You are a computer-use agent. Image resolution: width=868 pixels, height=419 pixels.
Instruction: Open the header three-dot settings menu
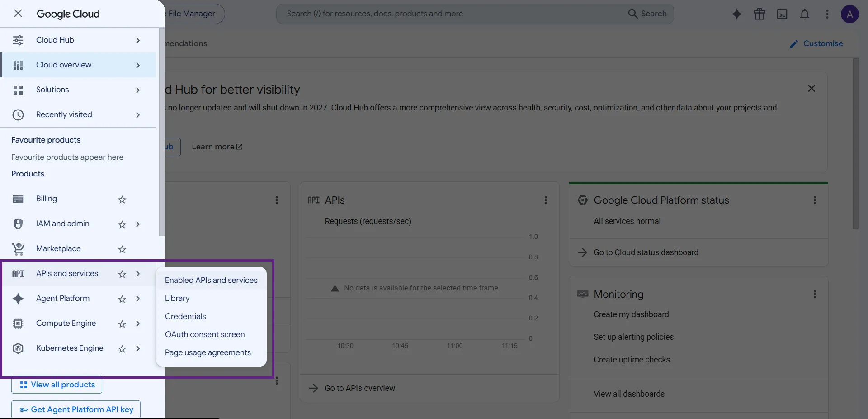coord(827,14)
